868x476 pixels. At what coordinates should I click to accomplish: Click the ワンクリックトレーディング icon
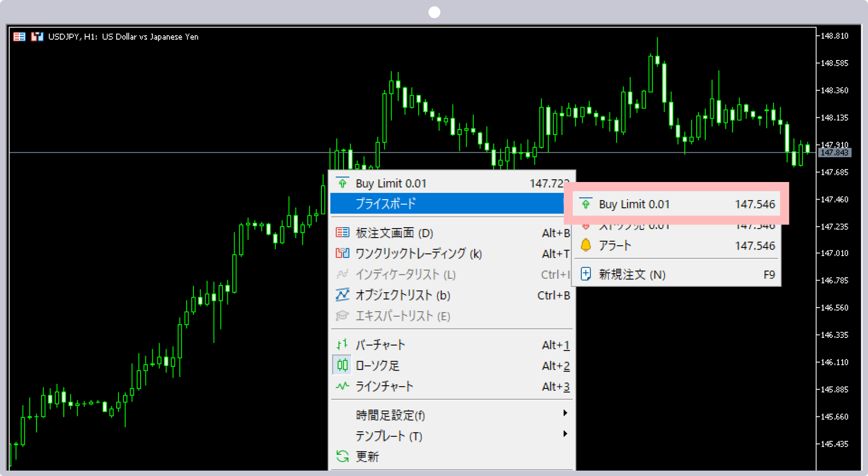click(x=342, y=253)
